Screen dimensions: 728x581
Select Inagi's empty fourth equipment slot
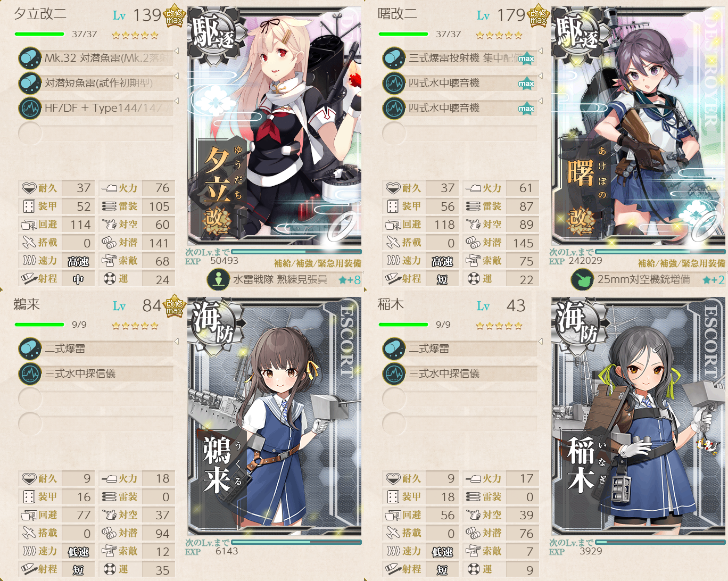tap(460, 424)
